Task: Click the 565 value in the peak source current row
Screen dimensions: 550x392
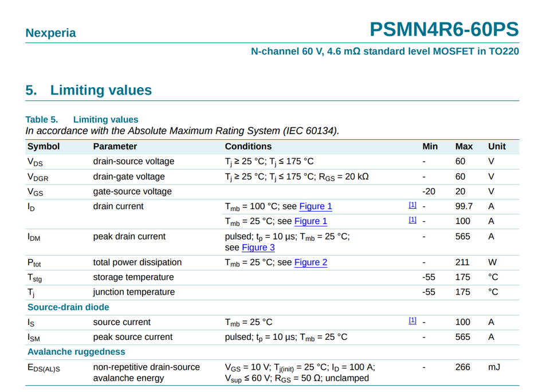Action: [462, 337]
